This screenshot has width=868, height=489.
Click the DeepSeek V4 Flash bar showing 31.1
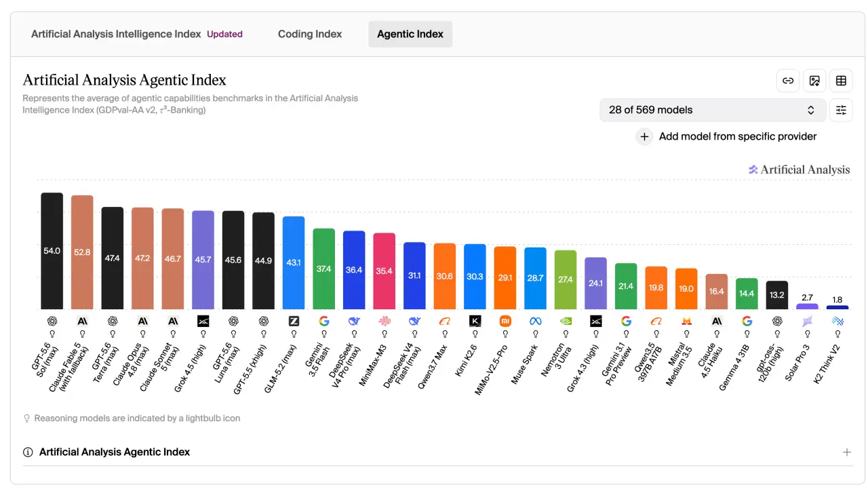(x=414, y=276)
